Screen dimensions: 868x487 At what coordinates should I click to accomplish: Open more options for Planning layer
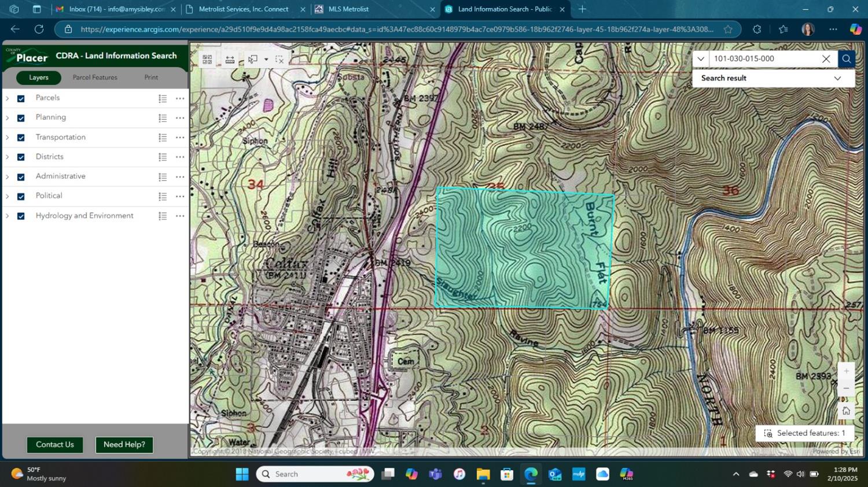pos(180,118)
